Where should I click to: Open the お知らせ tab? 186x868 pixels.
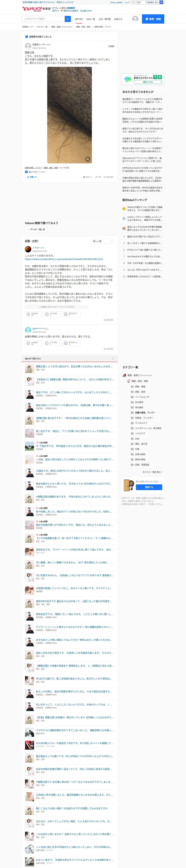(118, 19)
